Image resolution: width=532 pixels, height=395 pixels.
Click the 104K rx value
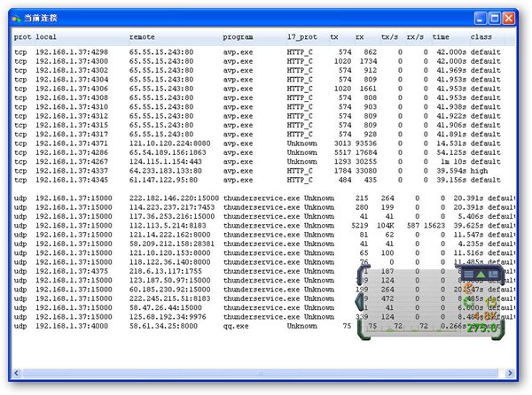point(386,226)
